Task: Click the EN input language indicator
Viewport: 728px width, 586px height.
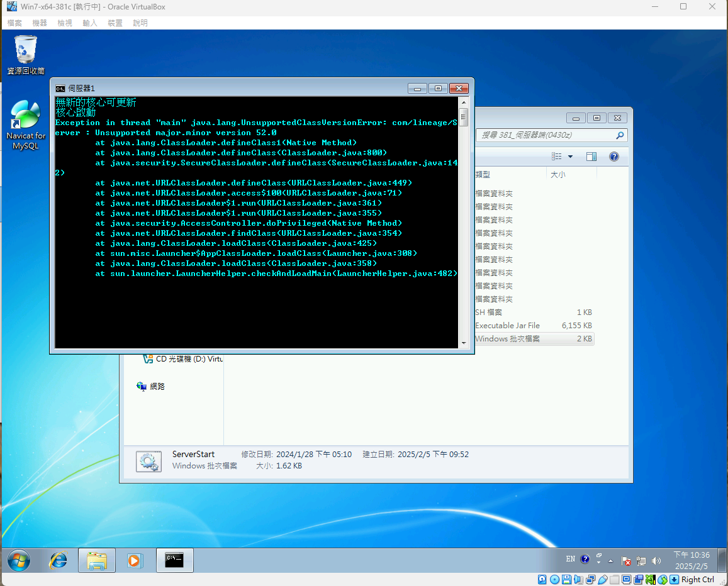Action: click(x=571, y=559)
